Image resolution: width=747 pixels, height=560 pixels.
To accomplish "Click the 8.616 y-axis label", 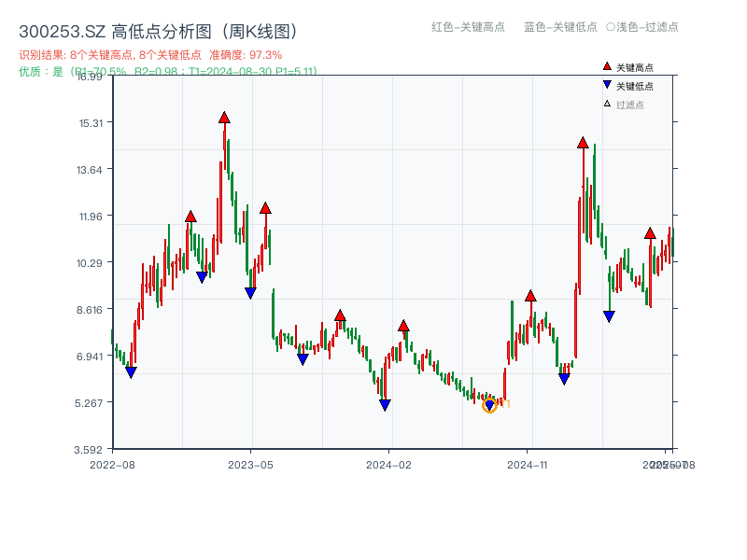I will click(x=90, y=310).
